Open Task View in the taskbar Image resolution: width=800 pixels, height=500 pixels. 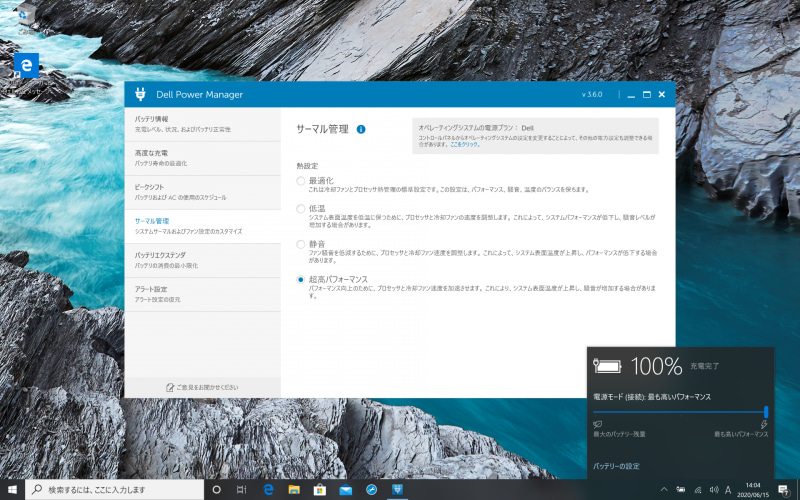[242, 490]
